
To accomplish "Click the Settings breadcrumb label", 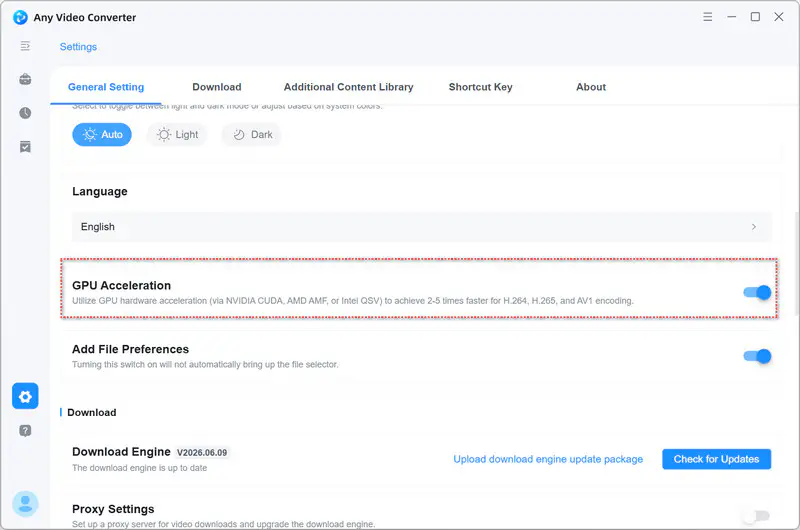I will tap(78, 47).
